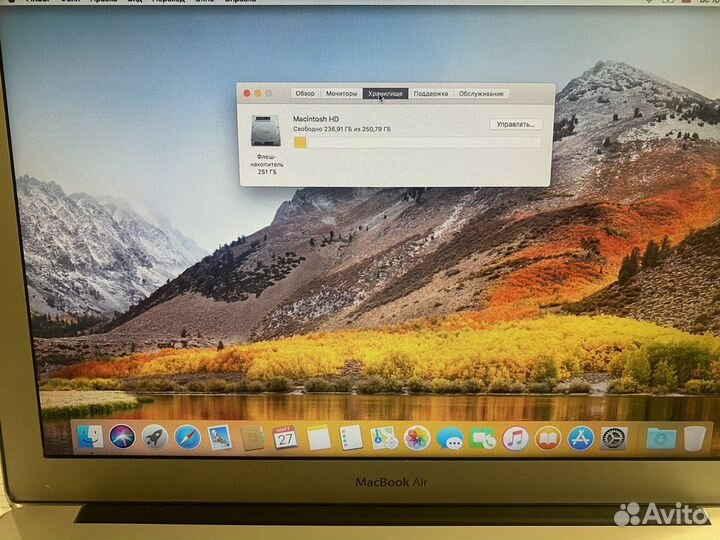The image size is (720, 540).
Task: Open Notes app in Dock
Action: point(319,438)
